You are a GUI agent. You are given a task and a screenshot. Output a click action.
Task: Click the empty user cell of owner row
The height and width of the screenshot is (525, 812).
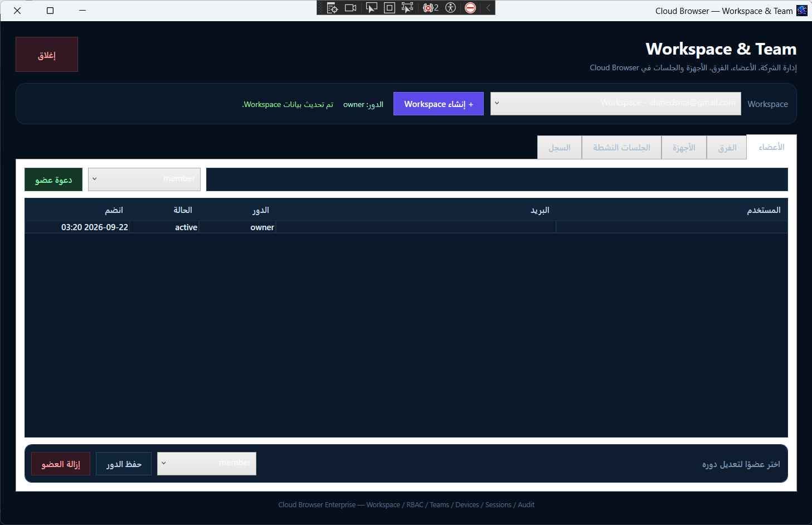(x=672, y=227)
